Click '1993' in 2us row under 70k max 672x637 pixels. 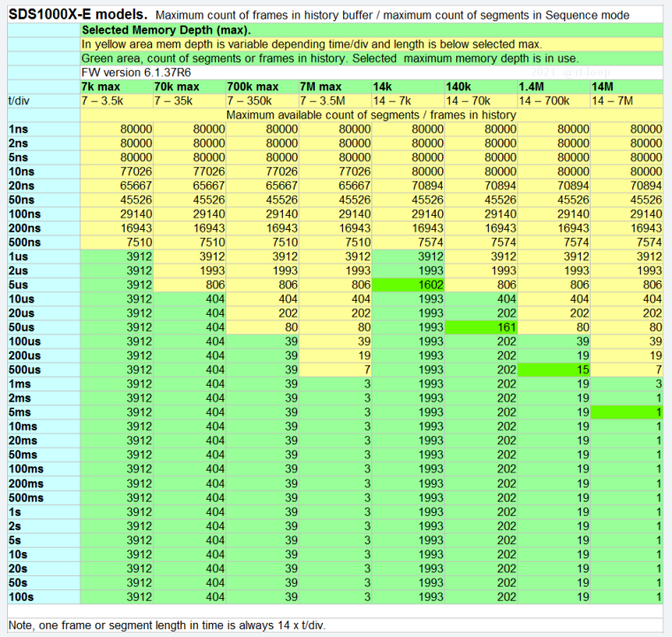[x=189, y=271]
